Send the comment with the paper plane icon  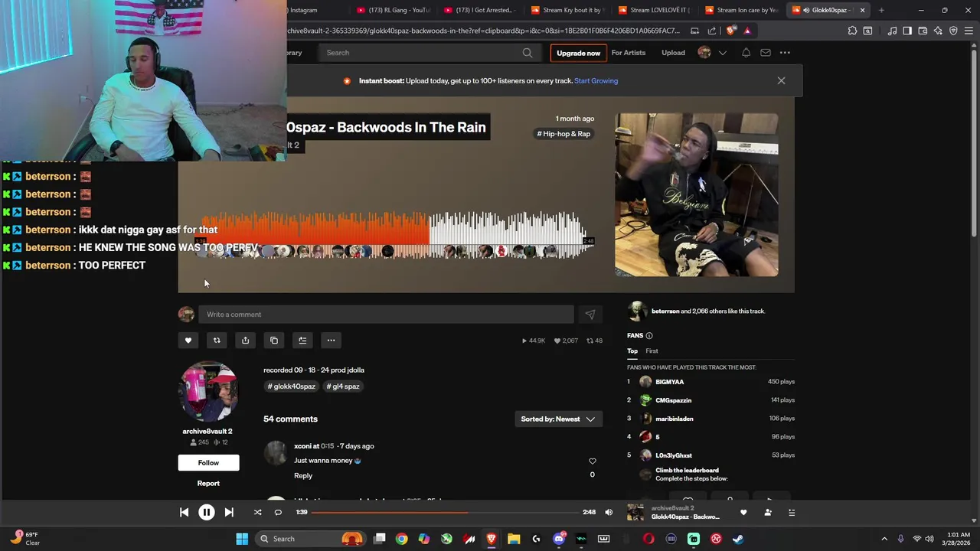point(590,315)
